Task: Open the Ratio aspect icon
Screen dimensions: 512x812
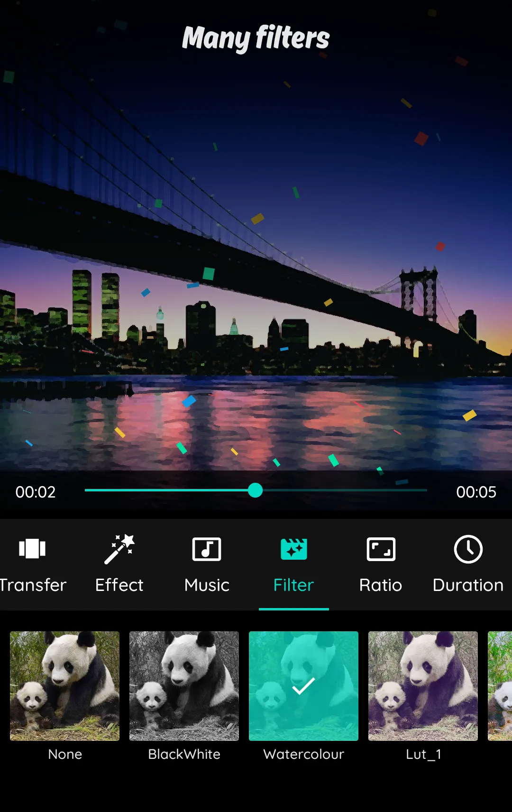Action: pos(381,549)
